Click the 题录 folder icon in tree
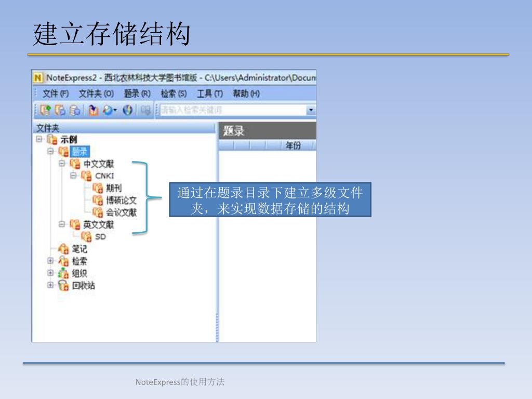Screen dimensions: 532x399 click(63, 151)
